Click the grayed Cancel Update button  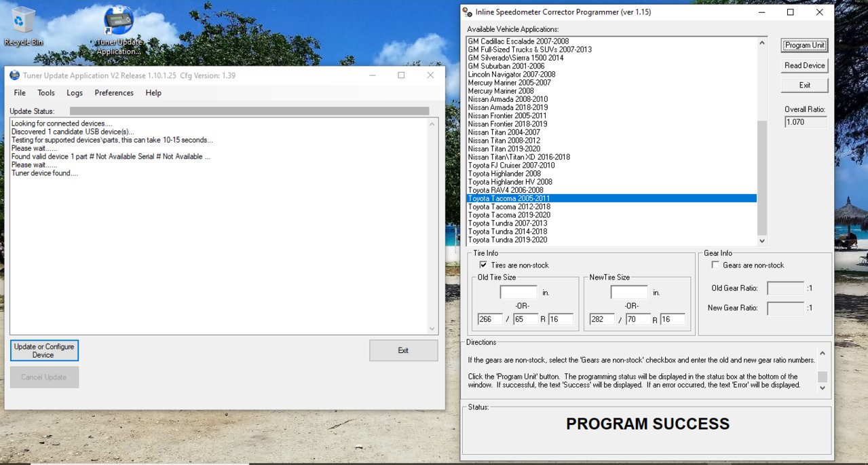click(44, 377)
